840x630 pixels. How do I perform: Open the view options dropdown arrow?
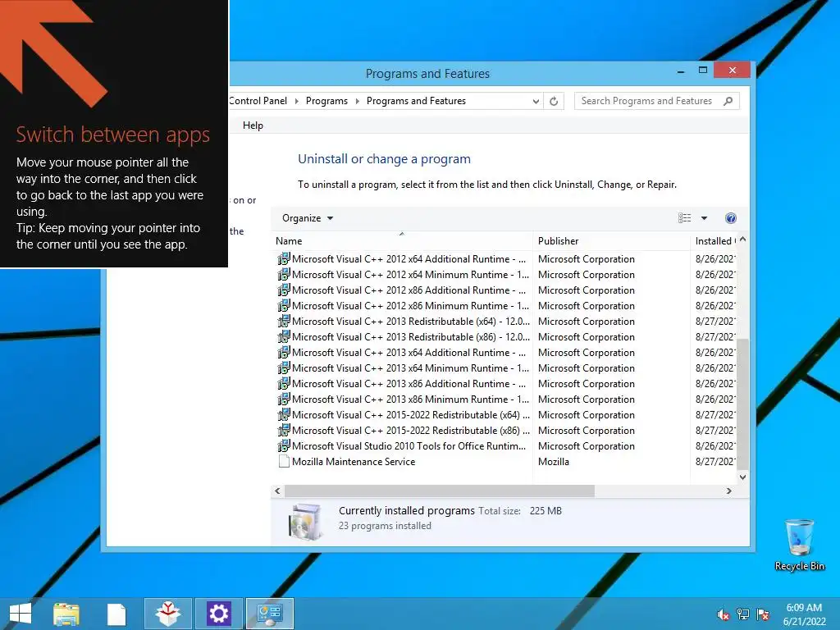tap(704, 218)
